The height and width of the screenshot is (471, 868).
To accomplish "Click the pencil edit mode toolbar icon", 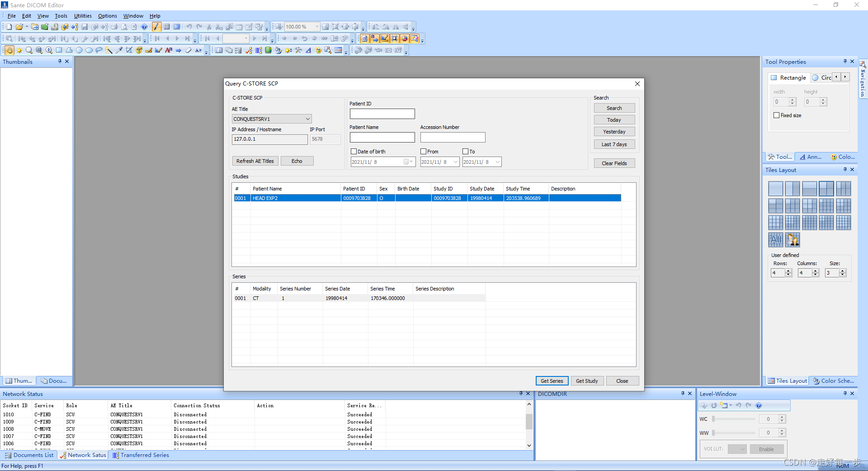I will [x=156, y=27].
